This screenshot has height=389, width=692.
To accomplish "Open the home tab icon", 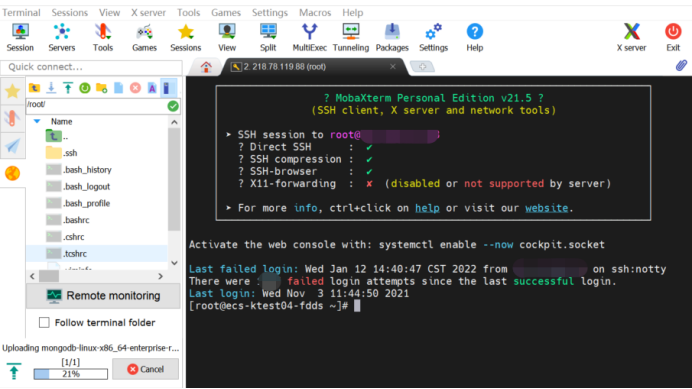I will pyautogui.click(x=206, y=67).
